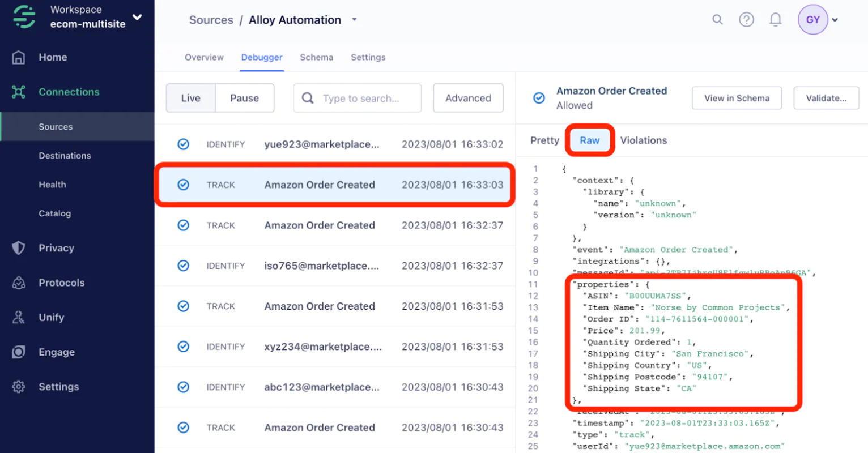The width and height of the screenshot is (868, 453).
Task: Click the Engage icon in sidebar
Action: (x=19, y=352)
